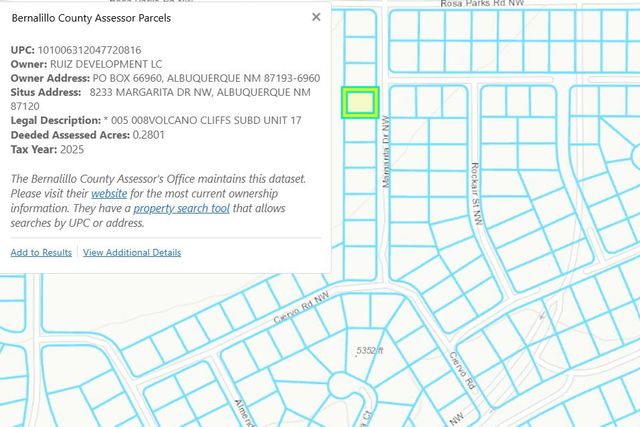Screen dimensions: 640x427
Task: Open the property search tool link
Action: pyautogui.click(x=181, y=208)
